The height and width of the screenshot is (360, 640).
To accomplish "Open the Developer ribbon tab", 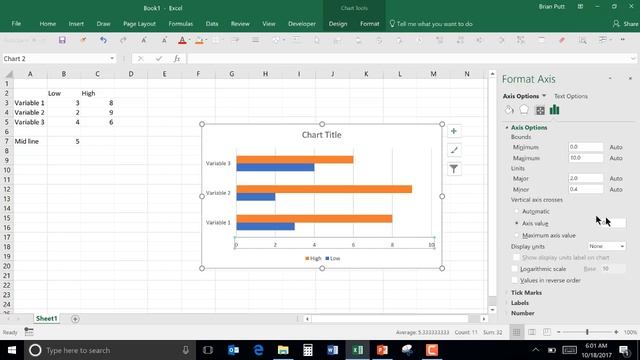I will pyautogui.click(x=302, y=24).
